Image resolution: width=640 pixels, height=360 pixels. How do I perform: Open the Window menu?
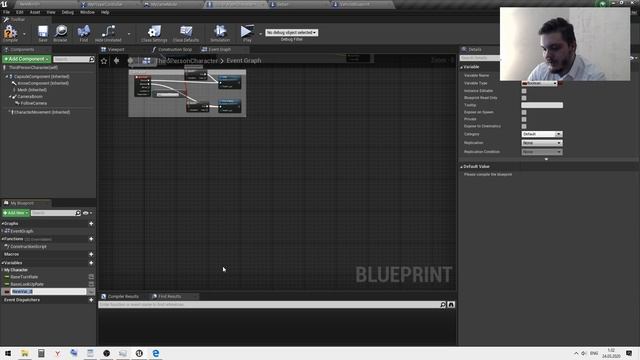[x=87, y=12]
